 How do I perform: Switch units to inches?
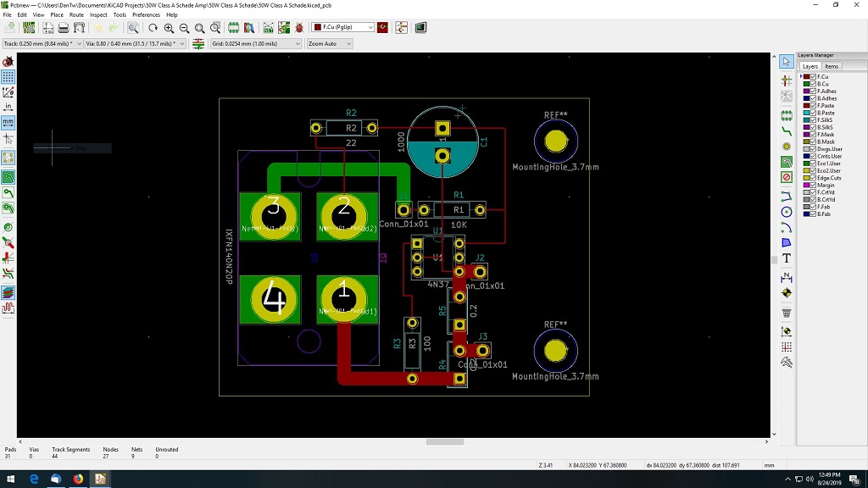coord(8,107)
